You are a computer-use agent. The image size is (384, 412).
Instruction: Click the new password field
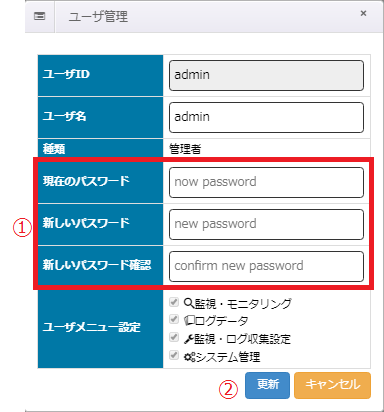[x=266, y=224]
